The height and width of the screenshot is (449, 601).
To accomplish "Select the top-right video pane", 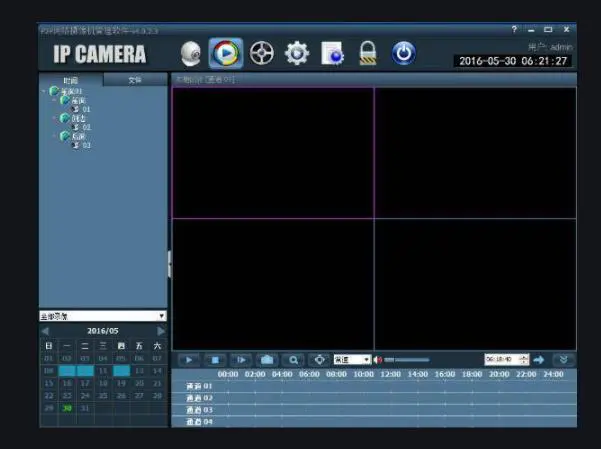I will pyautogui.click(x=475, y=153).
